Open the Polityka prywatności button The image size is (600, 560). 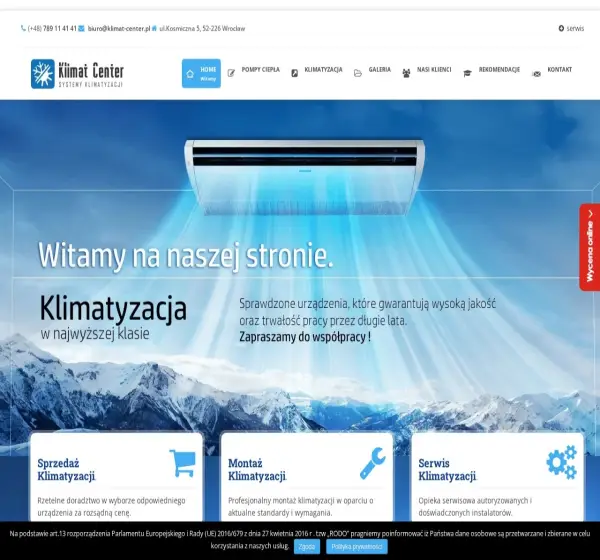357,547
